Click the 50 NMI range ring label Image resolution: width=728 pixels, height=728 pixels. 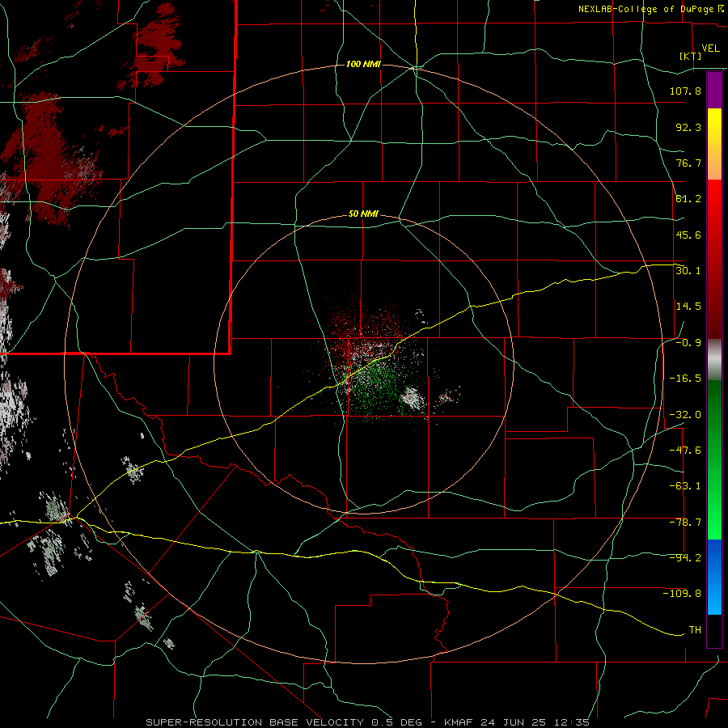(363, 214)
